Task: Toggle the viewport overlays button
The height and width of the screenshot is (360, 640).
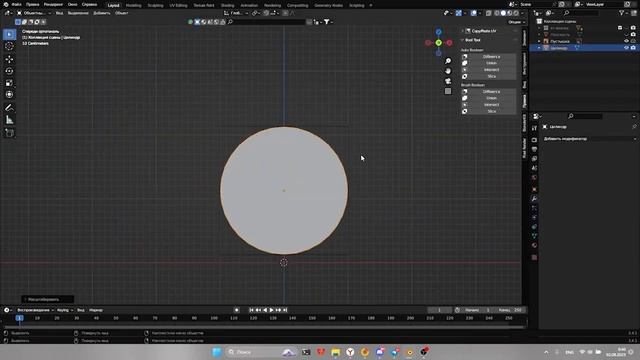Action: (x=473, y=13)
